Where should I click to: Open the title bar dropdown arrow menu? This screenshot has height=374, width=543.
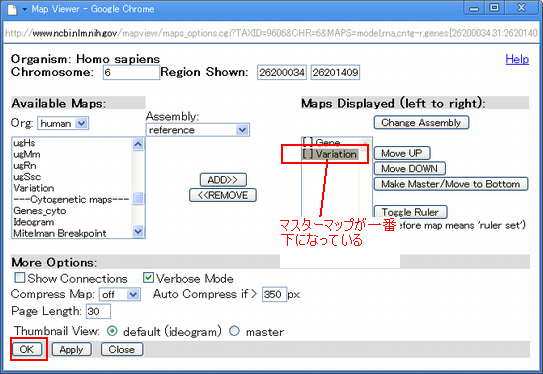(25, 9)
